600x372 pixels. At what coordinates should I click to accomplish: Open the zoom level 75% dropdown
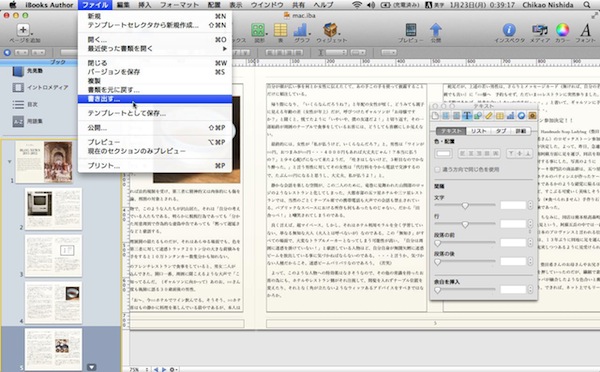[139, 369]
